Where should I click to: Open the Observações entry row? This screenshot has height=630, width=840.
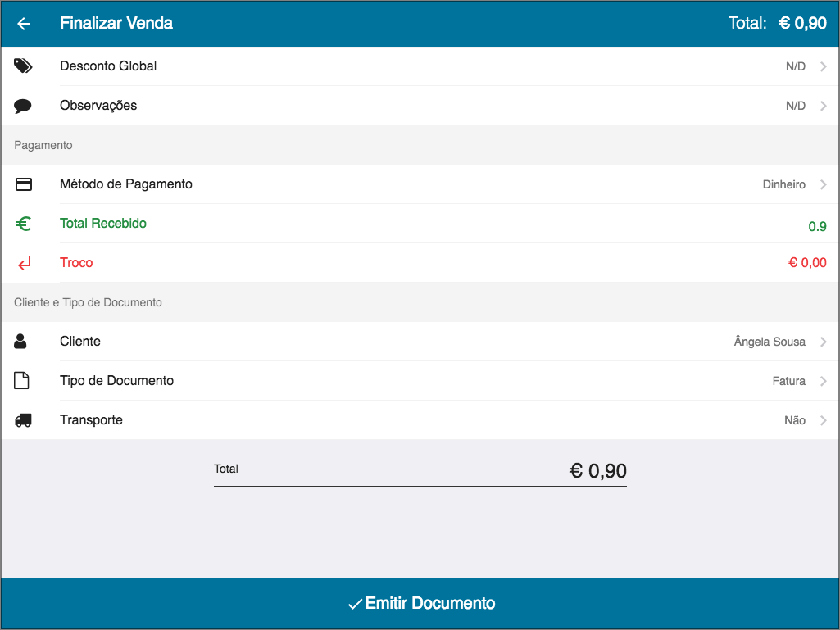coord(420,105)
